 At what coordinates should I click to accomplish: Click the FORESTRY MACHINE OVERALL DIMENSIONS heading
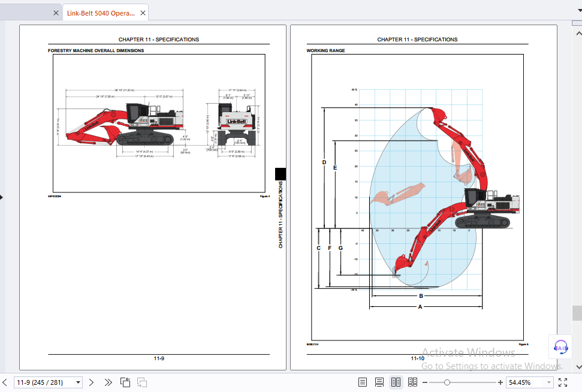pyautogui.click(x=96, y=50)
